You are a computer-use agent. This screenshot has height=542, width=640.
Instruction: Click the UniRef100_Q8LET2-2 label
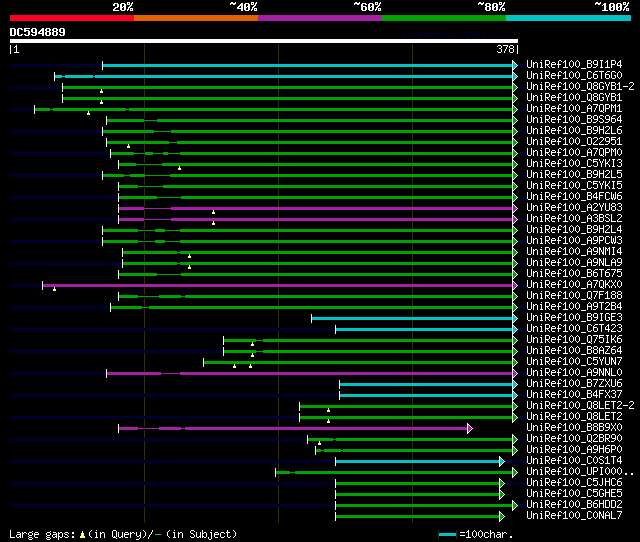pos(580,406)
